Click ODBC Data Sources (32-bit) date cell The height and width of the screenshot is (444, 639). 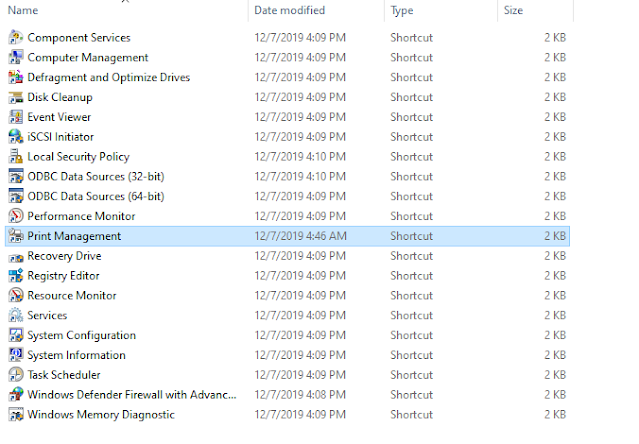pos(300,177)
